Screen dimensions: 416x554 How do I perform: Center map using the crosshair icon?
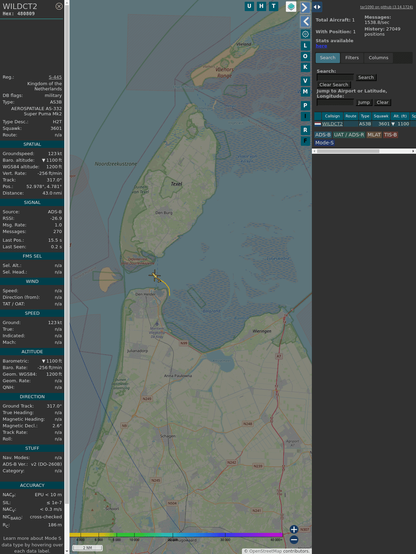click(305, 34)
